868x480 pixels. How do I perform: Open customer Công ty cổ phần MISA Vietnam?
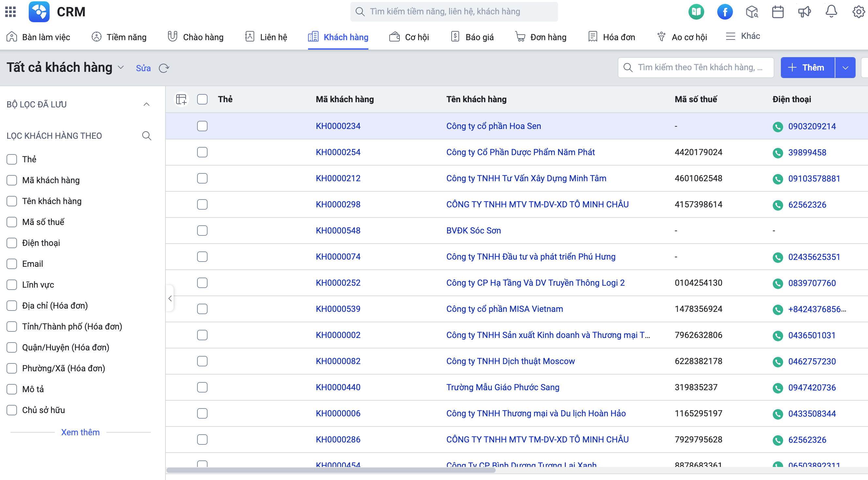tap(504, 309)
